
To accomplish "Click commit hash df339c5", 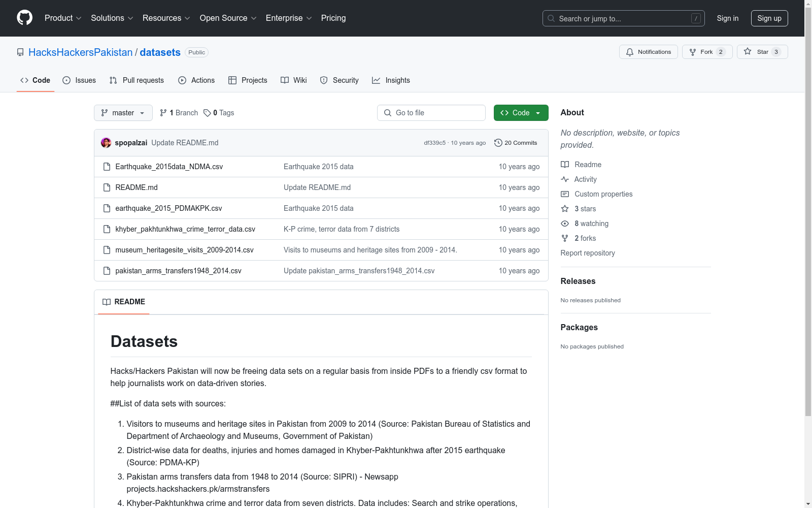I will [435, 143].
